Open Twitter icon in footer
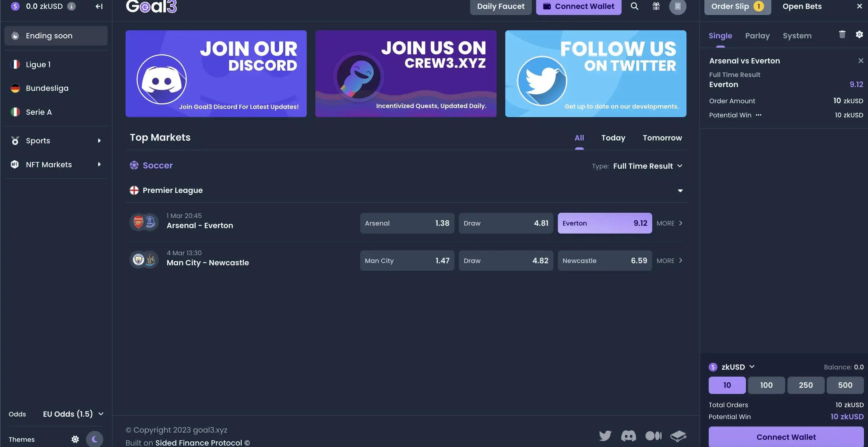The width and height of the screenshot is (868, 447). tap(605, 435)
